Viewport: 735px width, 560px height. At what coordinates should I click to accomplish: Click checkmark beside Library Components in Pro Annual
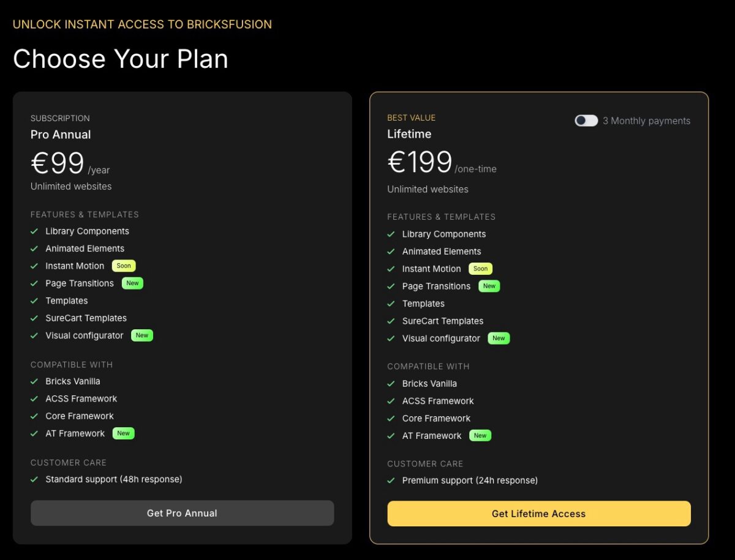[x=34, y=231]
